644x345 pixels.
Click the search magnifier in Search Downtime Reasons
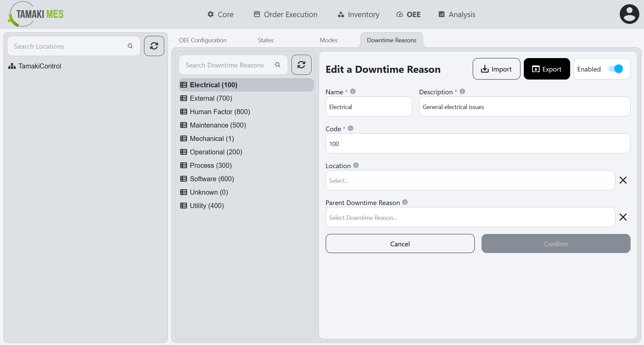278,65
